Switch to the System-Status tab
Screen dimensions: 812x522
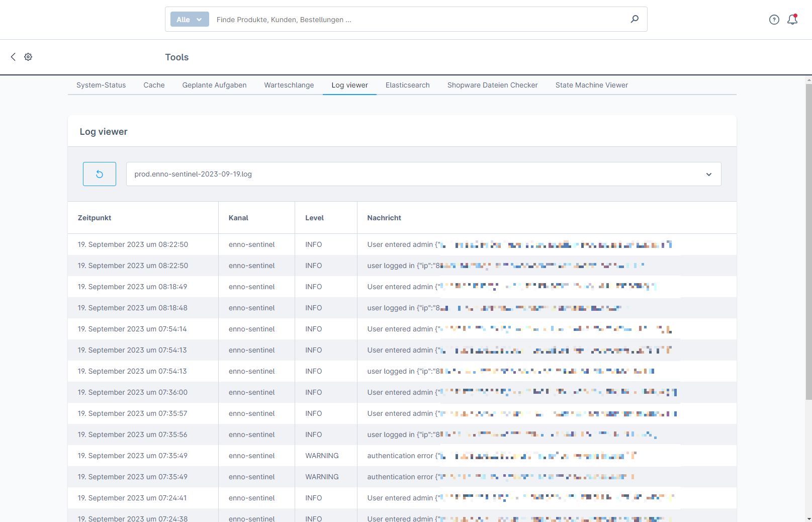[101, 85]
